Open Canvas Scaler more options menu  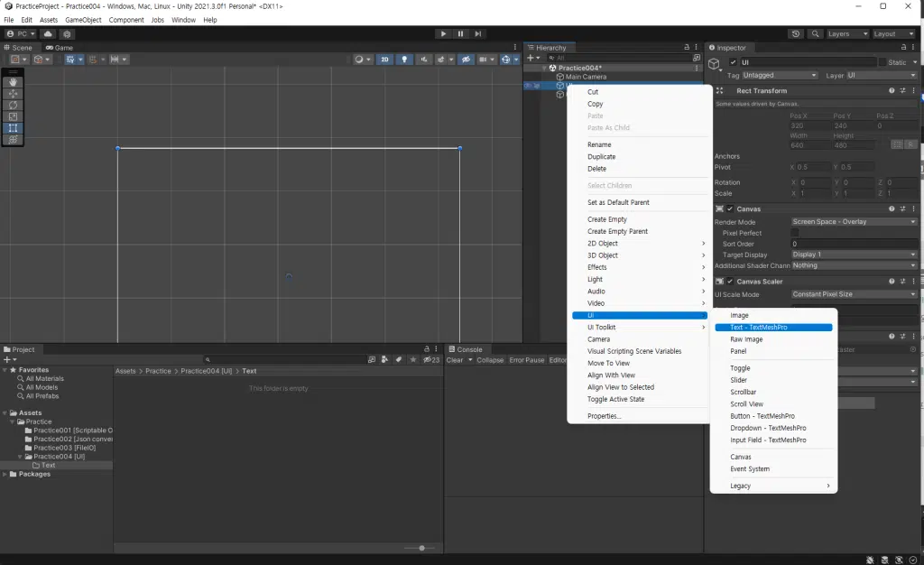pos(914,282)
